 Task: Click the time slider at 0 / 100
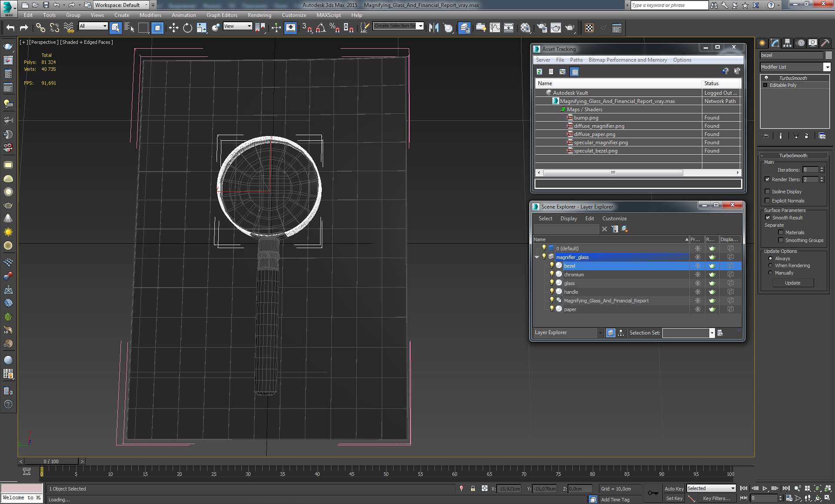[51, 461]
